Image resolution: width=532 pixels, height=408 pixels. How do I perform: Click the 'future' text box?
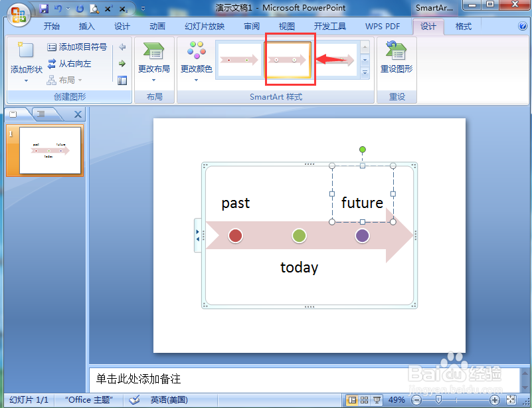[363, 203]
